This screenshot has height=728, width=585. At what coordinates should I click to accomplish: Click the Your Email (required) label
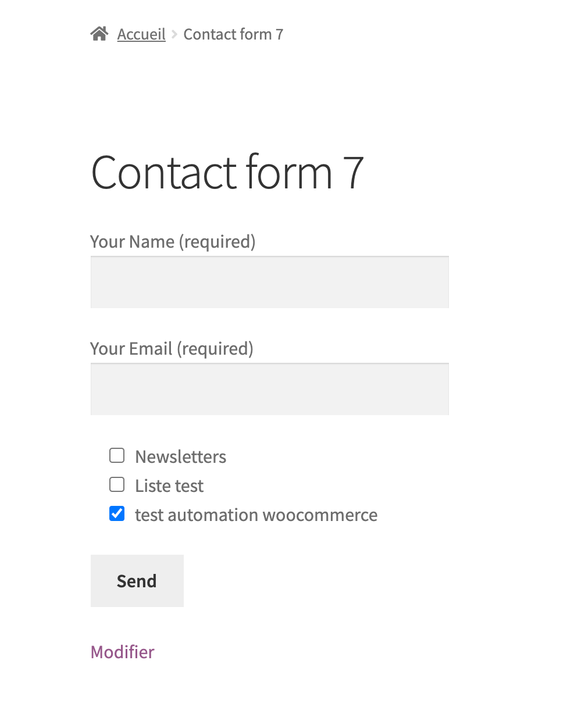[172, 348]
